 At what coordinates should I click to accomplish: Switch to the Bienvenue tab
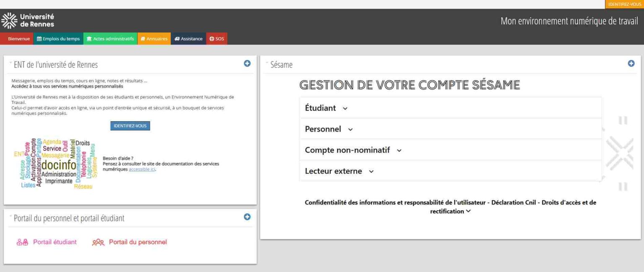(x=18, y=39)
